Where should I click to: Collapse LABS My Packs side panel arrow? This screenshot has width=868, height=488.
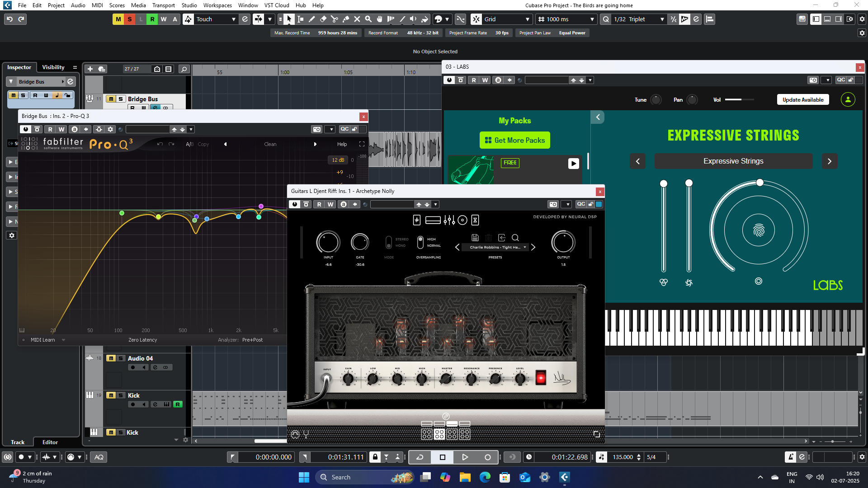(x=598, y=117)
